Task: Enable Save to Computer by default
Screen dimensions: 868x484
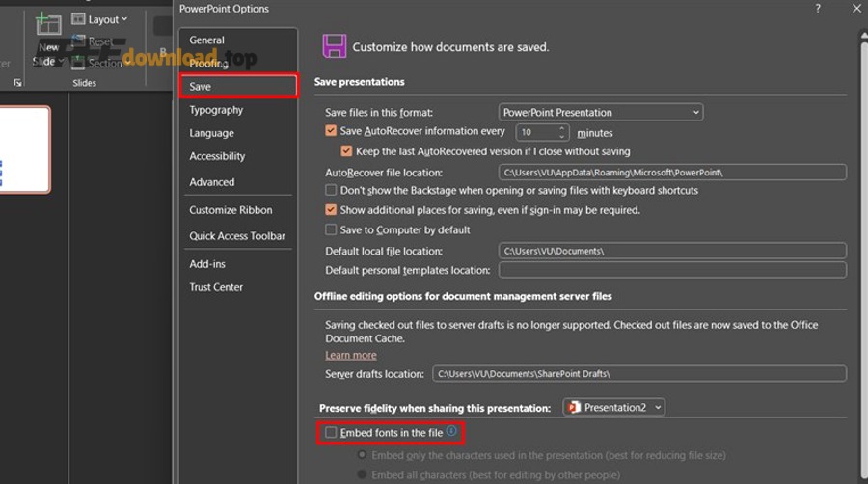Action: tap(331, 229)
